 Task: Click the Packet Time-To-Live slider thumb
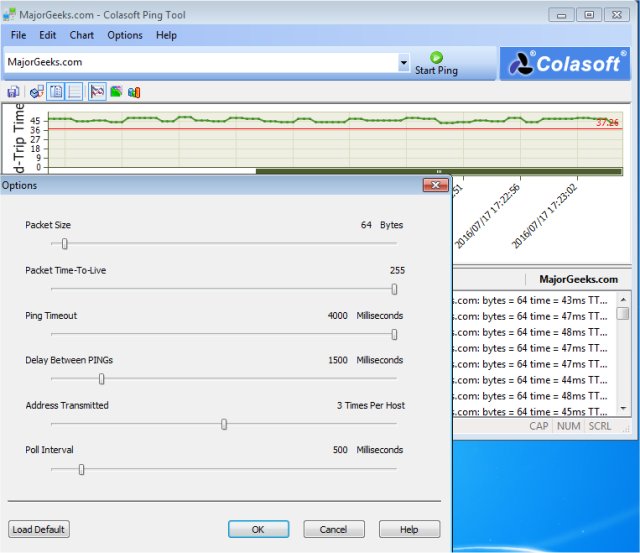[394, 289]
